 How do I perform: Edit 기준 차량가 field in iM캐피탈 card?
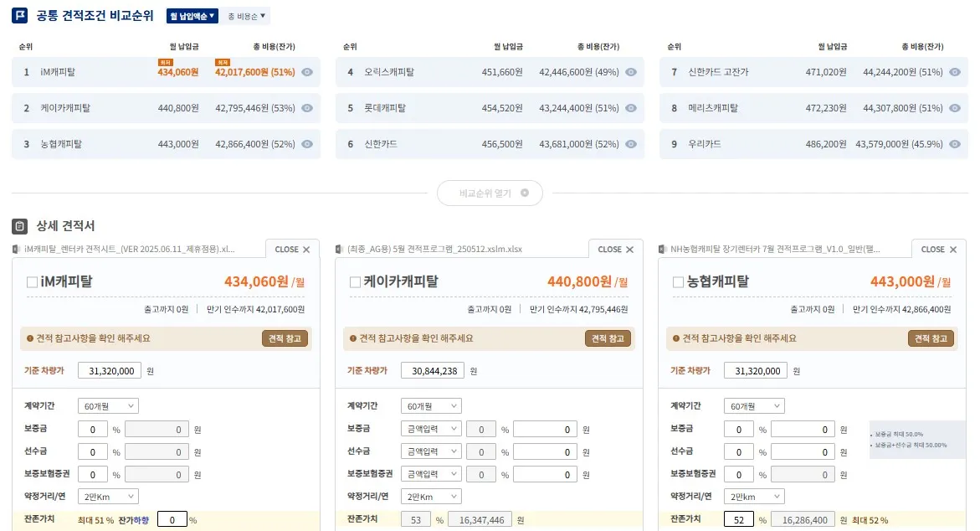(110, 371)
